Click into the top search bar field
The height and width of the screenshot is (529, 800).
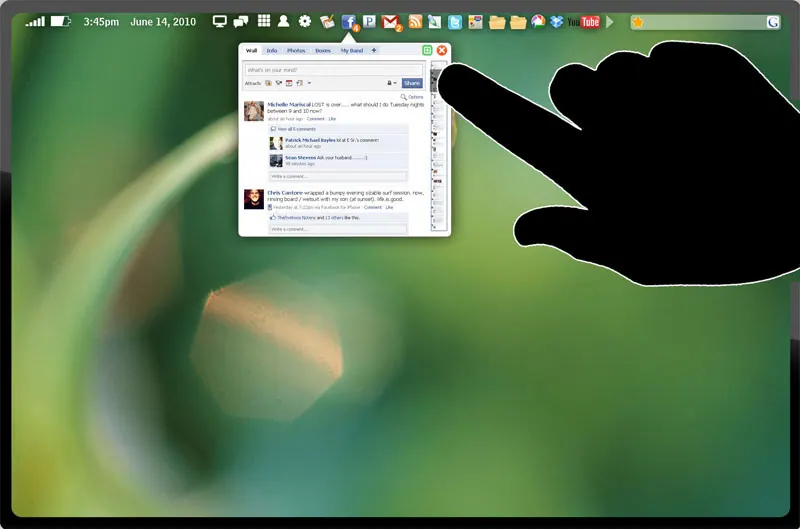(705, 22)
